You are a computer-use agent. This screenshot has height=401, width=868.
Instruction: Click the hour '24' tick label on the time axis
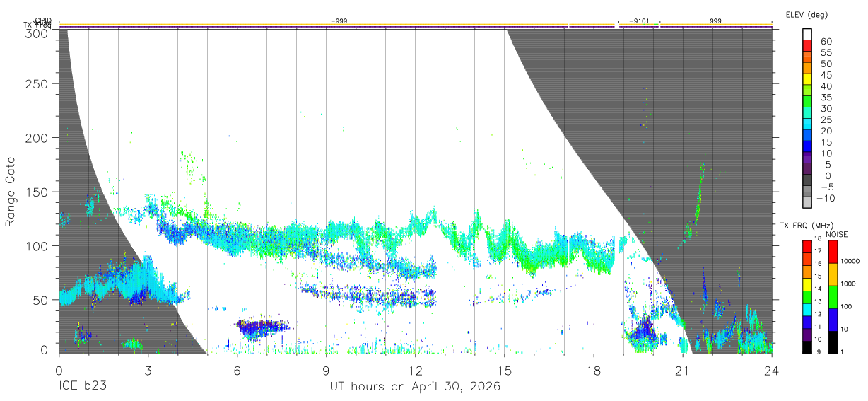click(772, 371)
